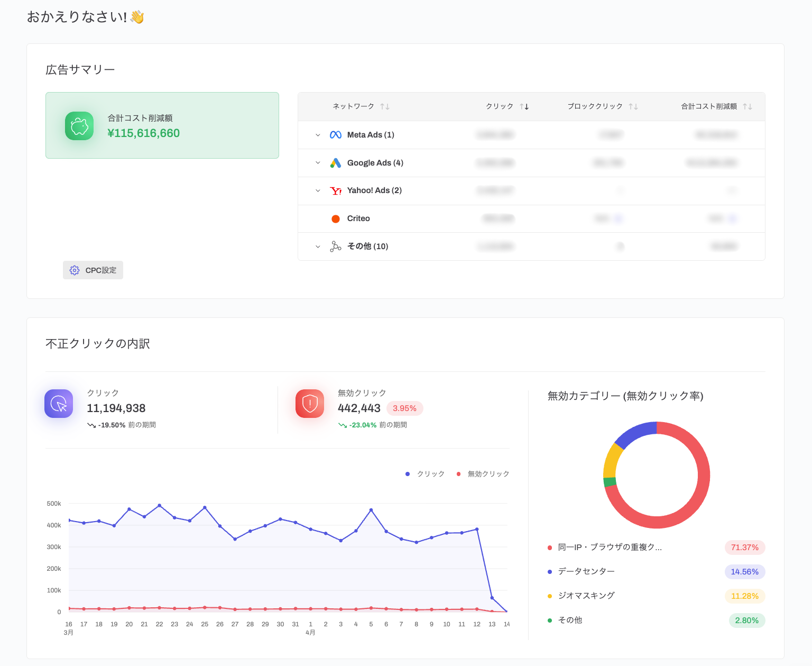Click the -23.04% change value
The image size is (812, 666).
tap(363, 425)
